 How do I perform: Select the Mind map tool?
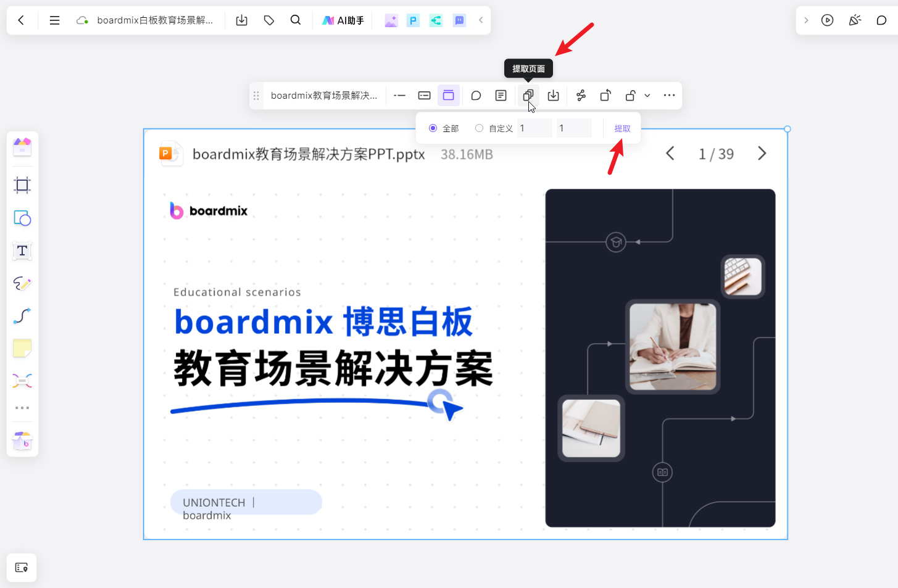pos(22,381)
